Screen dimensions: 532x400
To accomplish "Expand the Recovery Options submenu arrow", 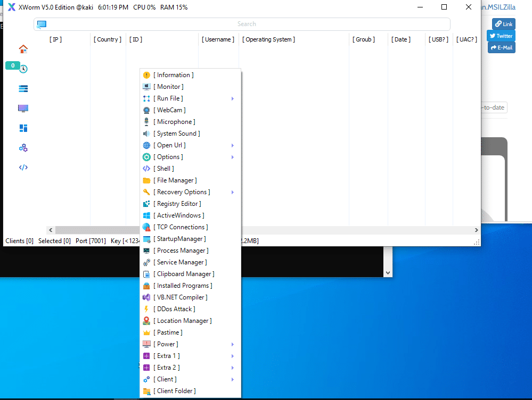I will (x=233, y=192).
